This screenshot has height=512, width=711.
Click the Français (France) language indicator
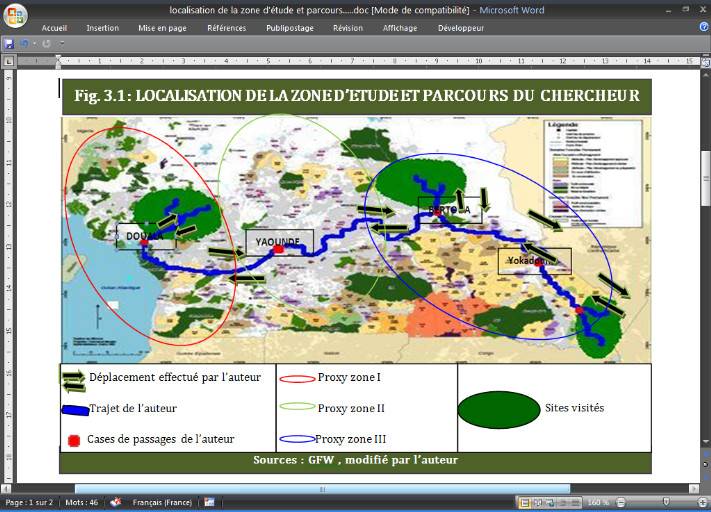(163, 502)
